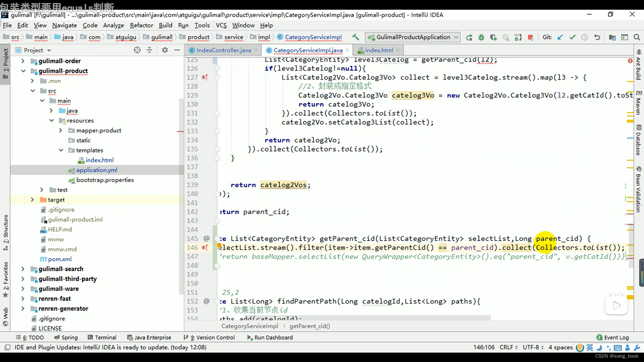Commit changes with Git green checkmark
The image size is (644, 362).
573,37
